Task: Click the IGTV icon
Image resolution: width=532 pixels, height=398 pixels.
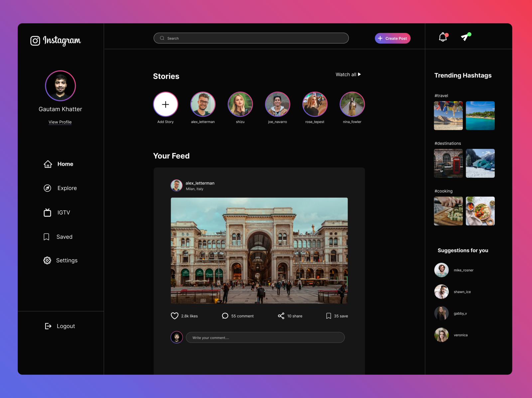Action: [x=47, y=212]
